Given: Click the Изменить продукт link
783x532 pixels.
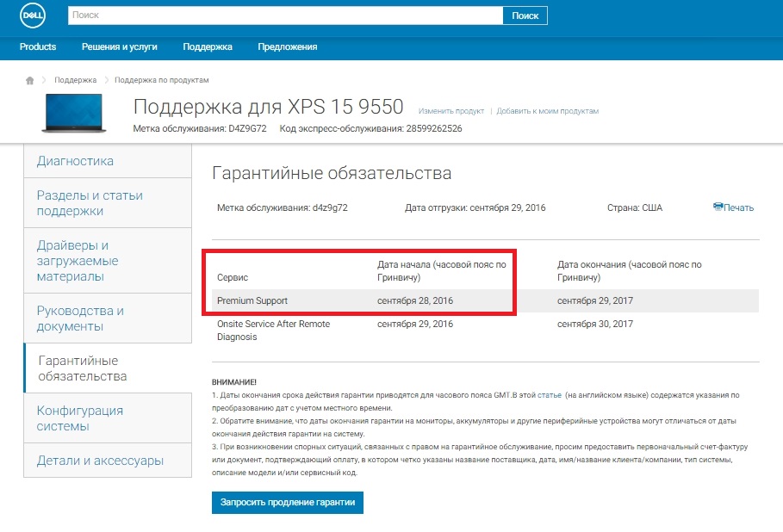Looking at the screenshot, I should point(451,111).
